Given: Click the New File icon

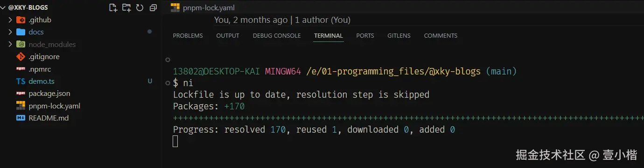Looking at the screenshot, I should point(113,7).
